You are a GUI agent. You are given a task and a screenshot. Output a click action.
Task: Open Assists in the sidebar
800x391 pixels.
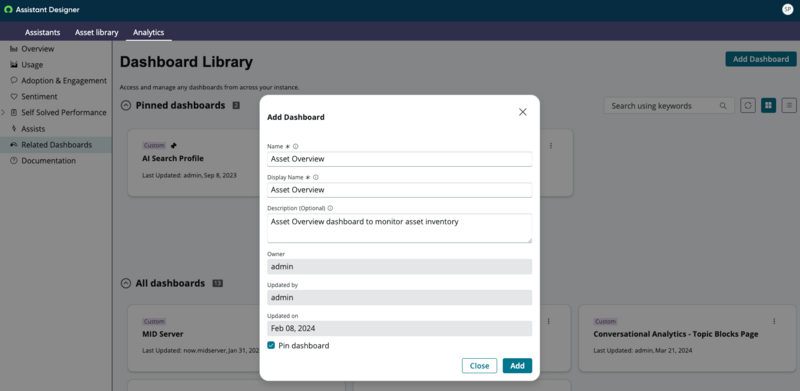33,129
